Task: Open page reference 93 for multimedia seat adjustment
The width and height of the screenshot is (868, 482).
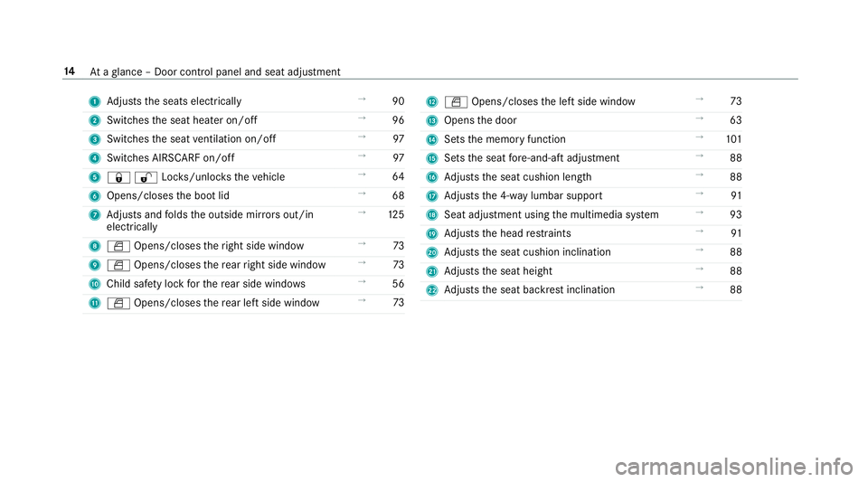Action: [x=736, y=214]
